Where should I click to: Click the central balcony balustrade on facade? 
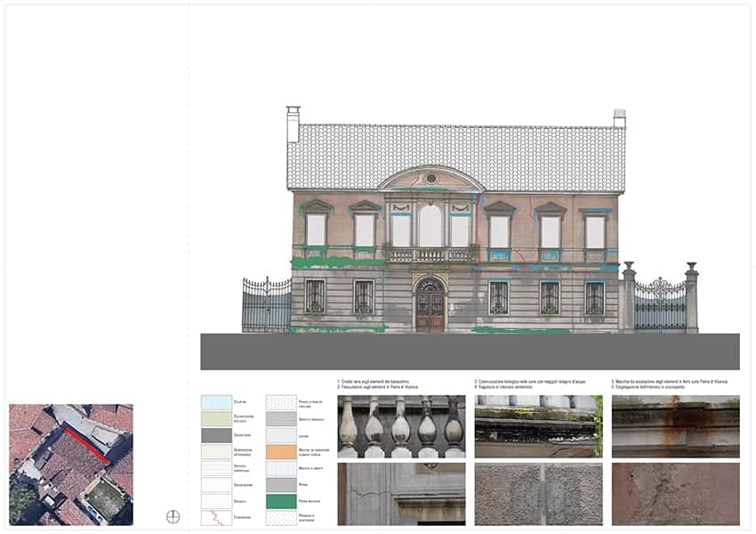click(430, 255)
